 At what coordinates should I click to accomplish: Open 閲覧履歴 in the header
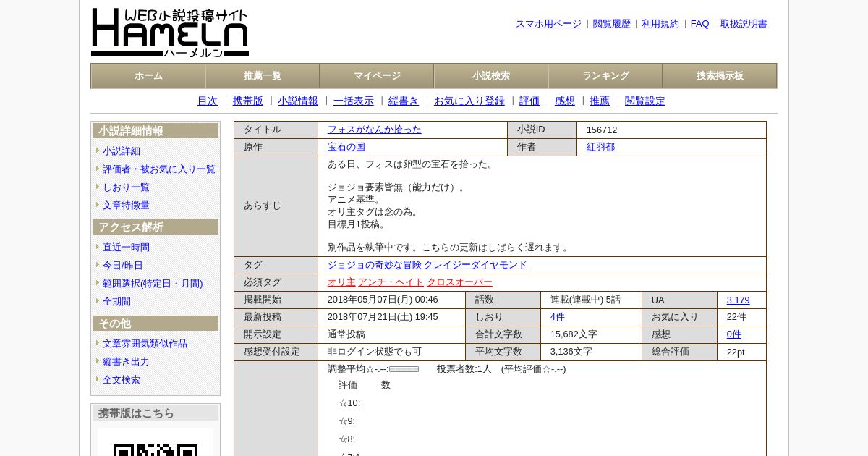pos(612,24)
